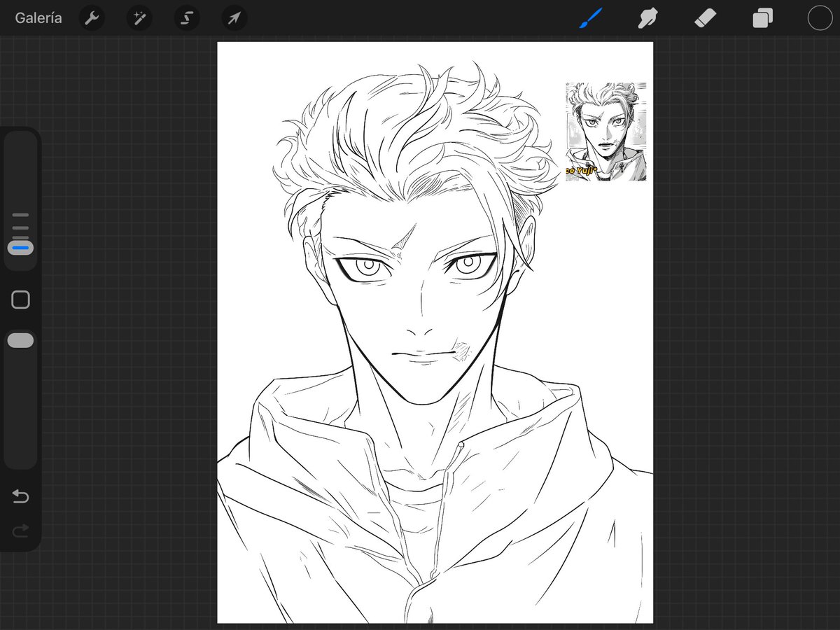Open the Layers panel

tap(762, 18)
